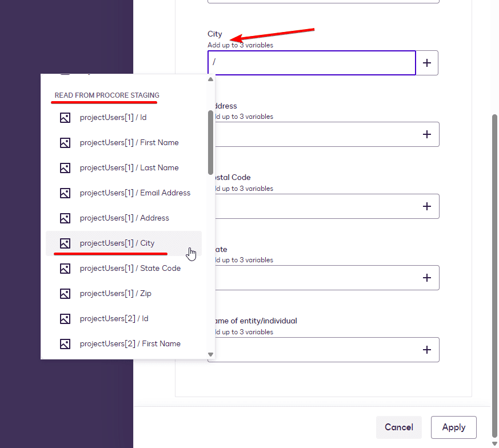Pick projectUsers[1] / State Code option
The image size is (499, 448).
[x=130, y=269]
